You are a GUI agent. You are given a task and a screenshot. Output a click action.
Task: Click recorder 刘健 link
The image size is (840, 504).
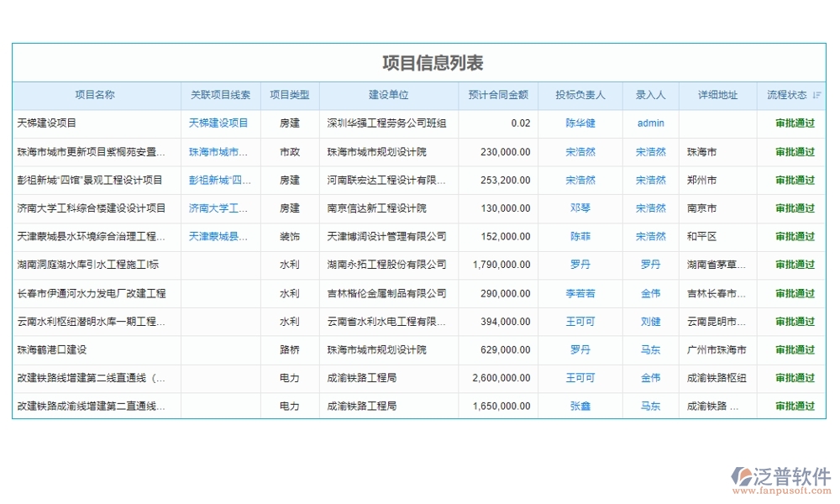pos(650,321)
